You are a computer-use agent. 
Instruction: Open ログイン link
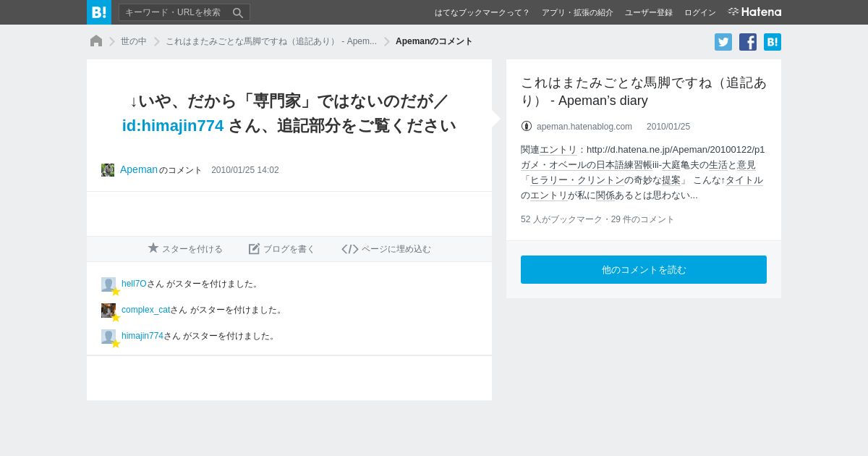point(700,12)
